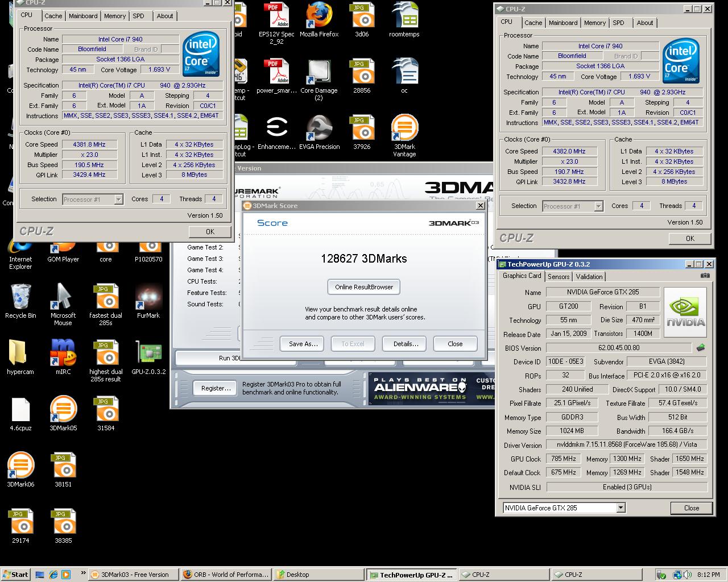Open the hypercam folder
This screenshot has width=728, height=582.
pyautogui.click(x=20, y=357)
